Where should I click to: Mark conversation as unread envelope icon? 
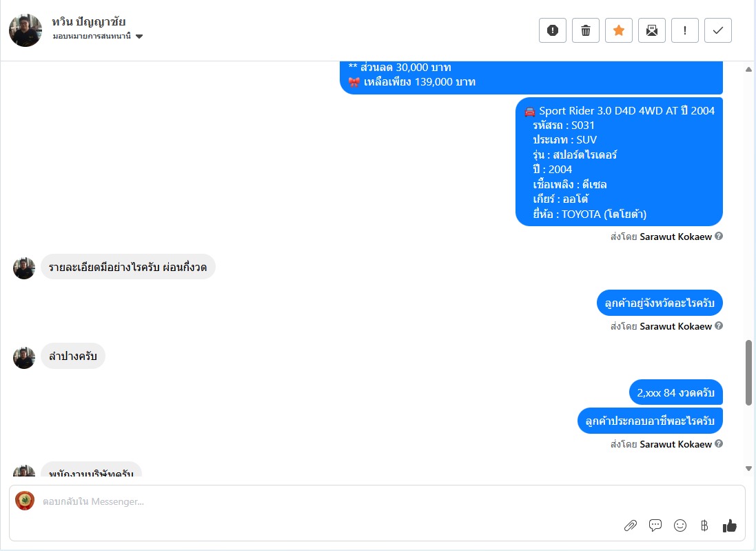click(x=652, y=30)
